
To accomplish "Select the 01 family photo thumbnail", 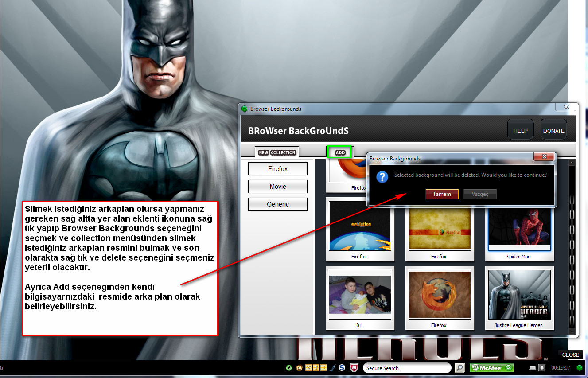I will [x=360, y=295].
